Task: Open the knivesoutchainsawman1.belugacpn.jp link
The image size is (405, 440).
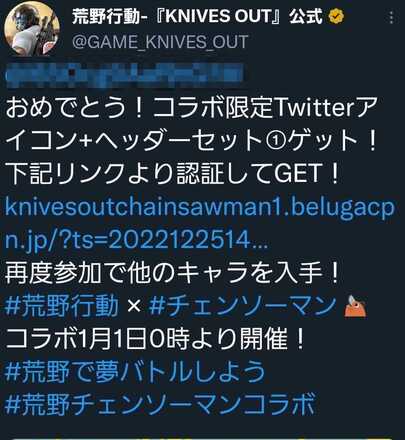Action: [200, 207]
